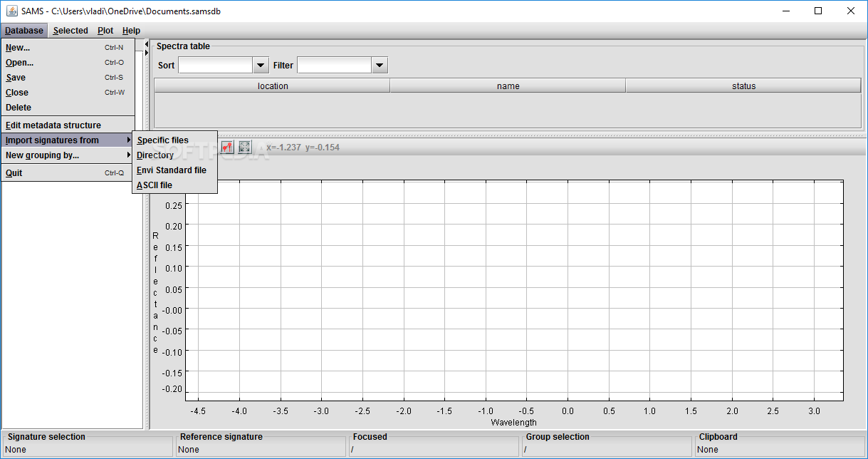Choose New... from the Database menu
The width and height of the screenshot is (868, 459).
(x=67, y=48)
